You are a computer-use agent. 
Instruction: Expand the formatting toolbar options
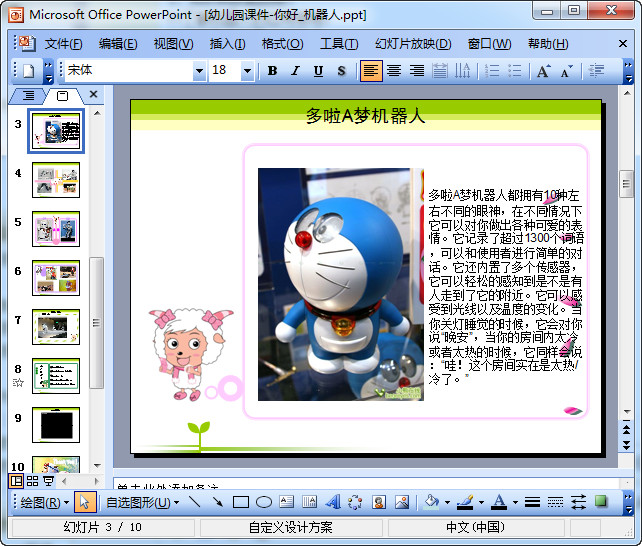[x=628, y=72]
